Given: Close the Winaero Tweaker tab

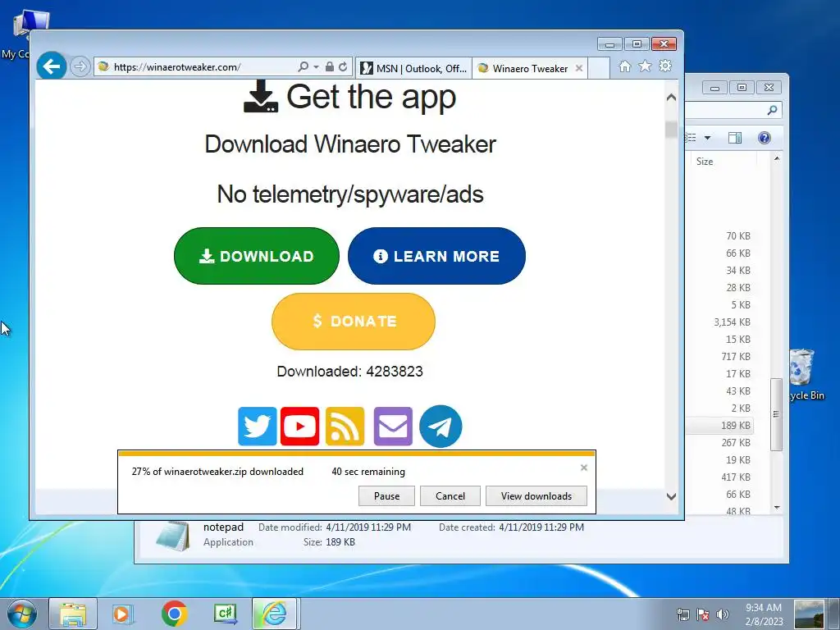Looking at the screenshot, I should click(x=579, y=68).
